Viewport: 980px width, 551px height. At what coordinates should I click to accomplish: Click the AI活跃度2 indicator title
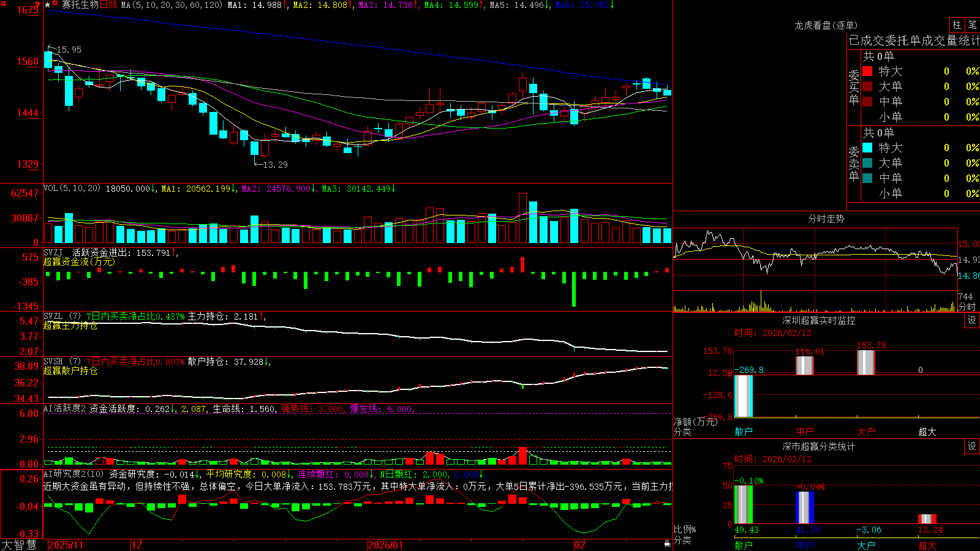click(65, 409)
